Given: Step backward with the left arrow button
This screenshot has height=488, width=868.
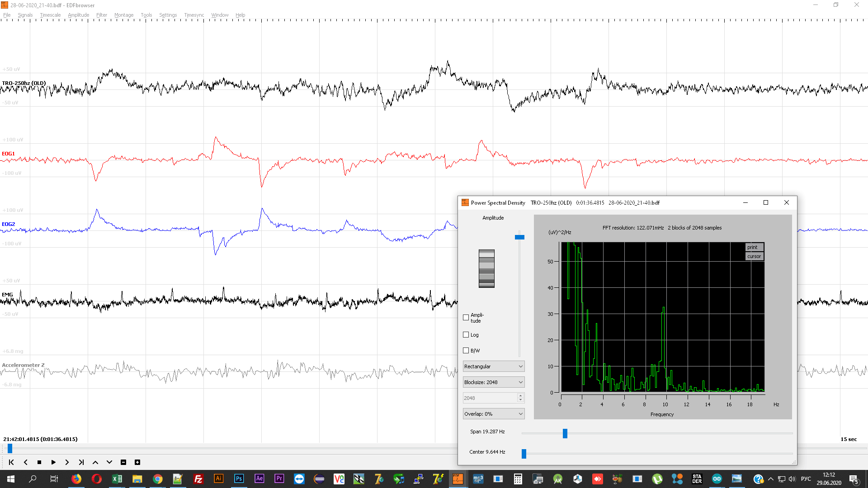Looking at the screenshot, I should (x=26, y=462).
